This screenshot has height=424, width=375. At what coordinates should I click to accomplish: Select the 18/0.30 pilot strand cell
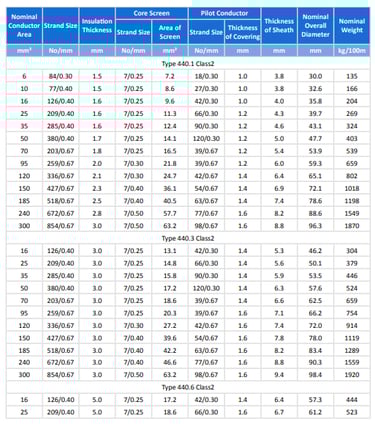pos(206,76)
